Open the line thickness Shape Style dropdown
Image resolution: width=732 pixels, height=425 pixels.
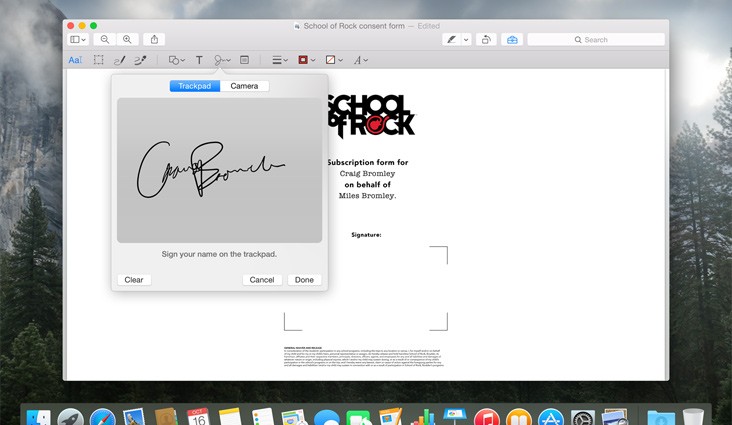[280, 60]
